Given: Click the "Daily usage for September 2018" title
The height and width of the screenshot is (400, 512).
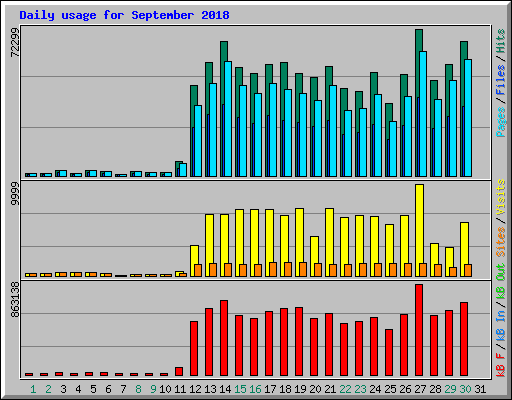Looking at the screenshot, I should point(124,15).
